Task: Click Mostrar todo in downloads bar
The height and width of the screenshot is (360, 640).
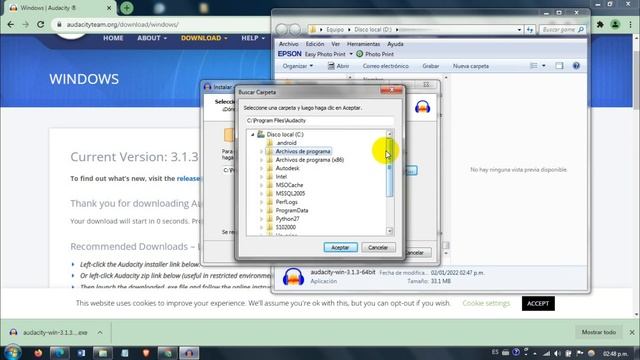Action: [x=599, y=332]
